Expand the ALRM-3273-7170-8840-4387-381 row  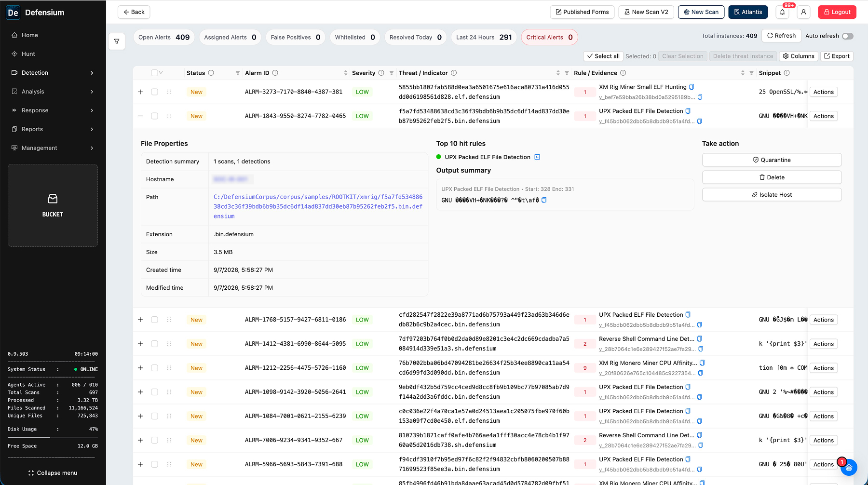[140, 92]
